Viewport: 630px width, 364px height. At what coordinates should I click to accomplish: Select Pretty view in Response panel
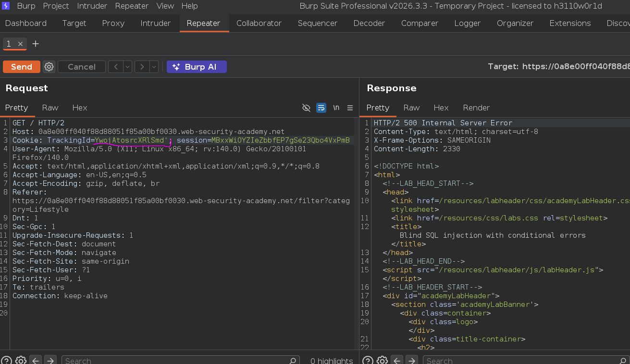[x=378, y=108]
